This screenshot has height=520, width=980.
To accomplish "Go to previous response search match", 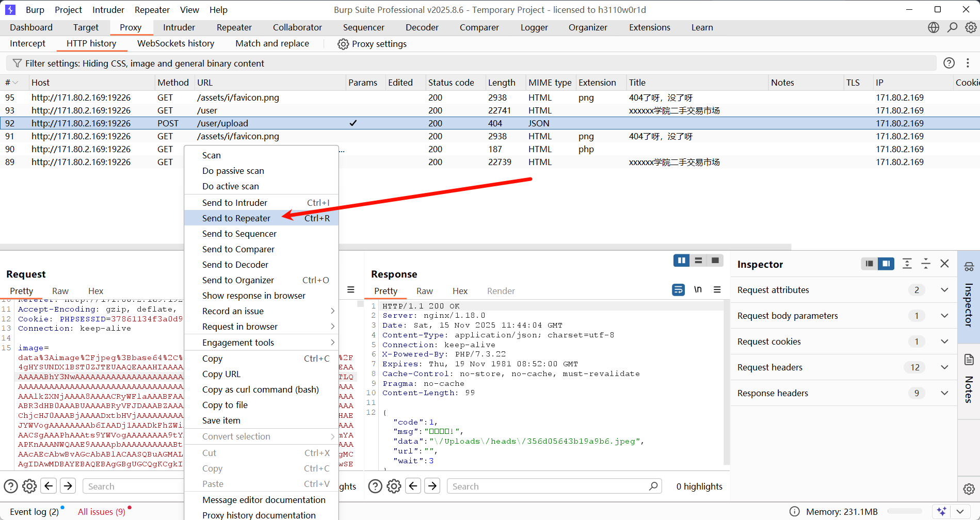I will tap(413, 486).
